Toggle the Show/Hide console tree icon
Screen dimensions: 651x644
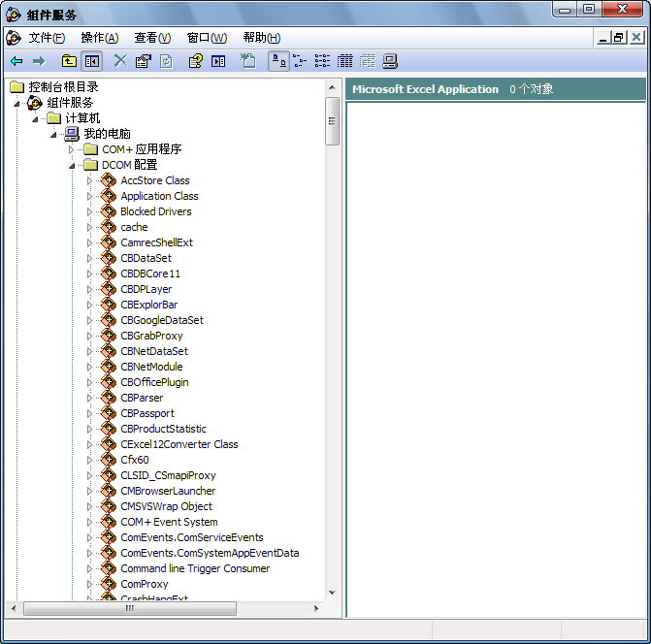click(x=92, y=61)
